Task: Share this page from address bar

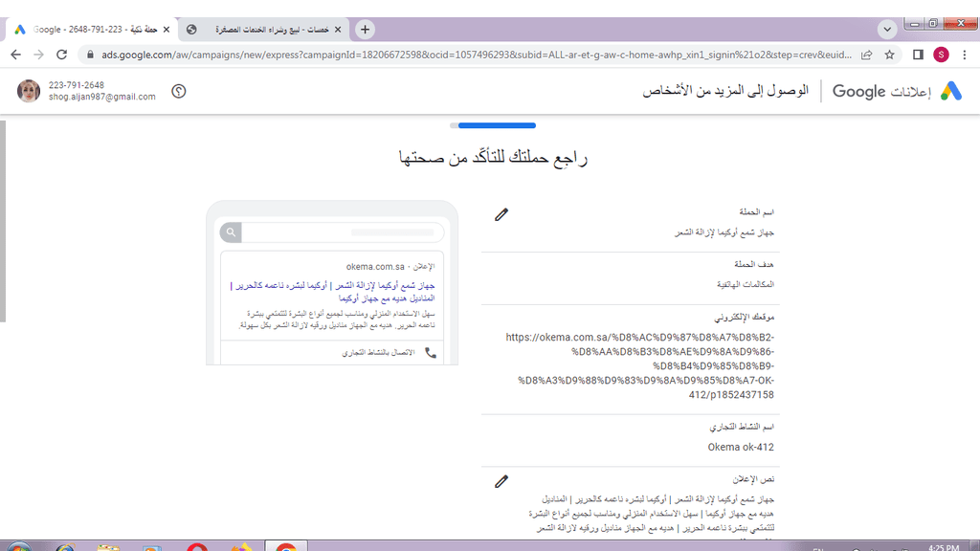Action: (866, 55)
